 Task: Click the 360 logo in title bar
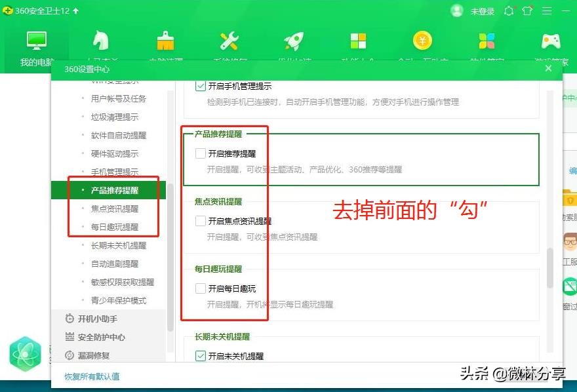tap(7, 10)
